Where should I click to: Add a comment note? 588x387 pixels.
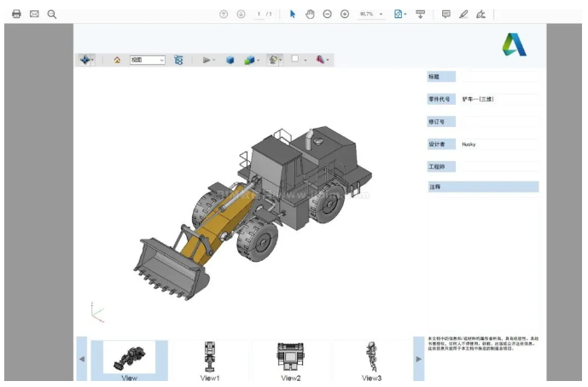tap(445, 14)
